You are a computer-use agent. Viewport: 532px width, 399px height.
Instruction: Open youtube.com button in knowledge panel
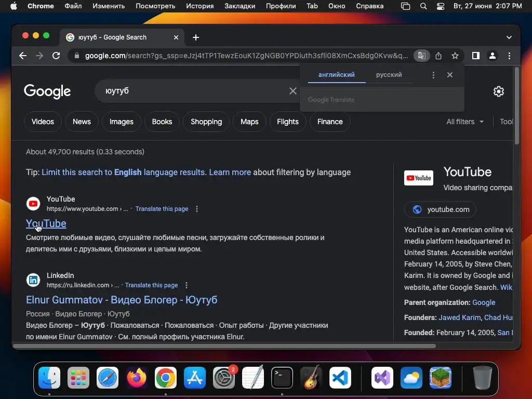coord(441,210)
